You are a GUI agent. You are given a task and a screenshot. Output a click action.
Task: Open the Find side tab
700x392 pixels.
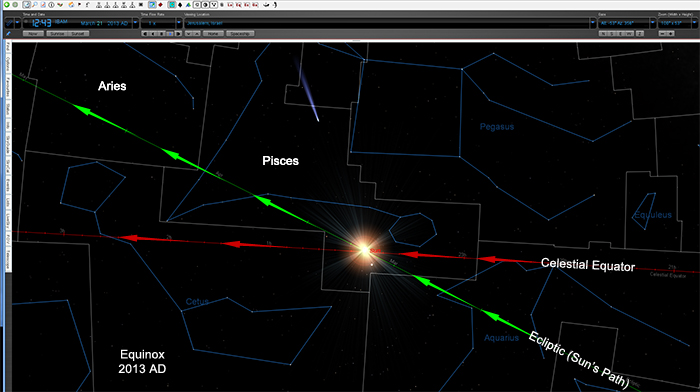pyautogui.click(x=8, y=47)
